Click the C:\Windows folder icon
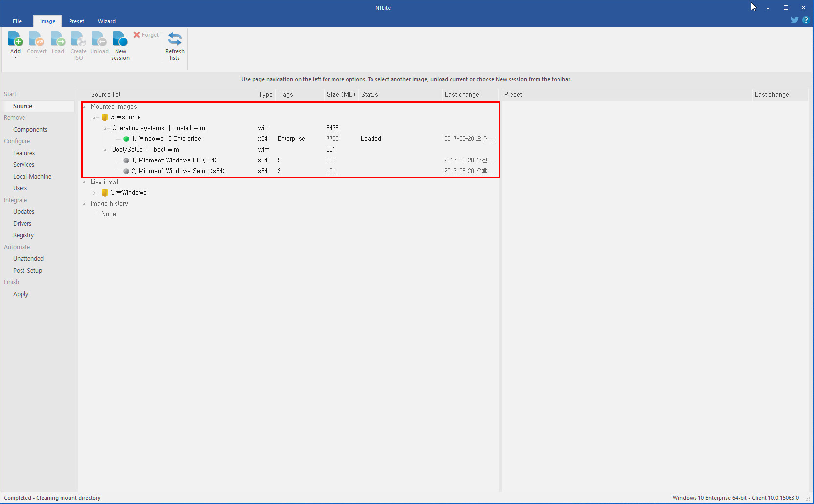 click(x=104, y=192)
